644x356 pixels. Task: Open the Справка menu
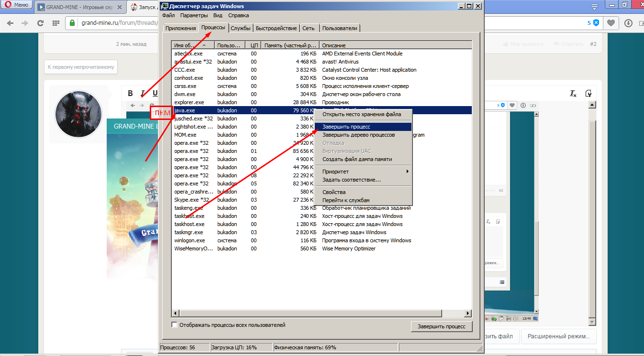tap(239, 15)
